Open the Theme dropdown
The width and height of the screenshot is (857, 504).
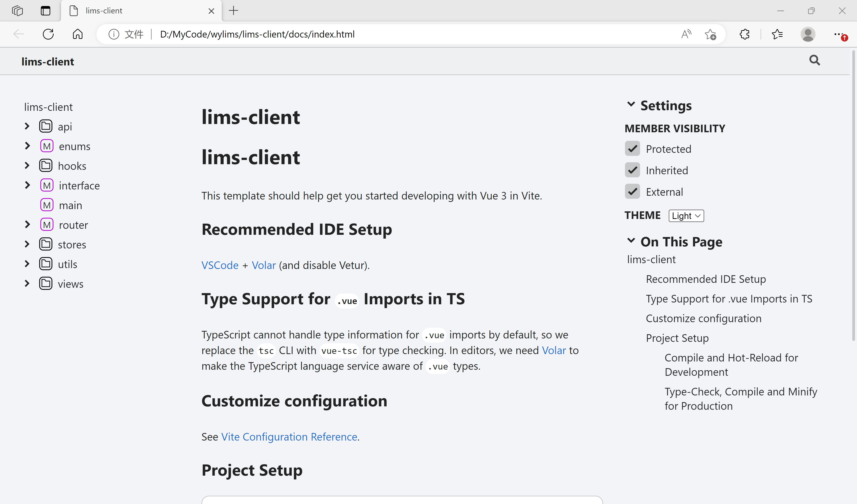[686, 215]
